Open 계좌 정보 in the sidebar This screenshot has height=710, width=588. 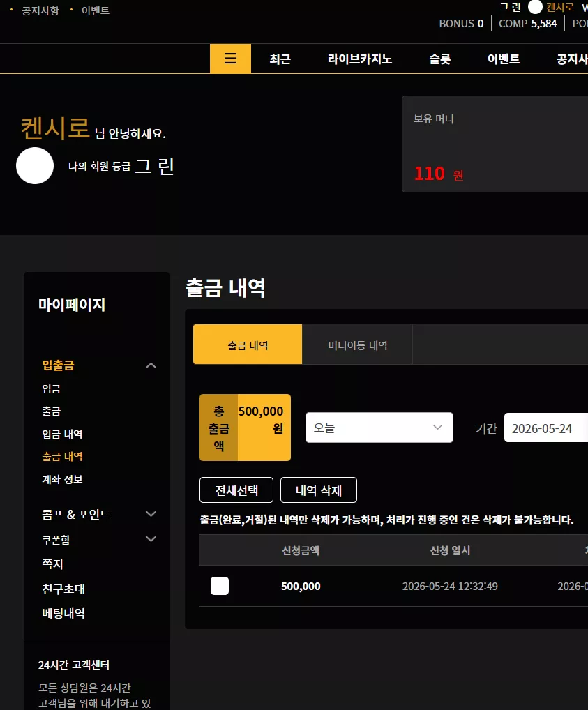pyautogui.click(x=62, y=479)
